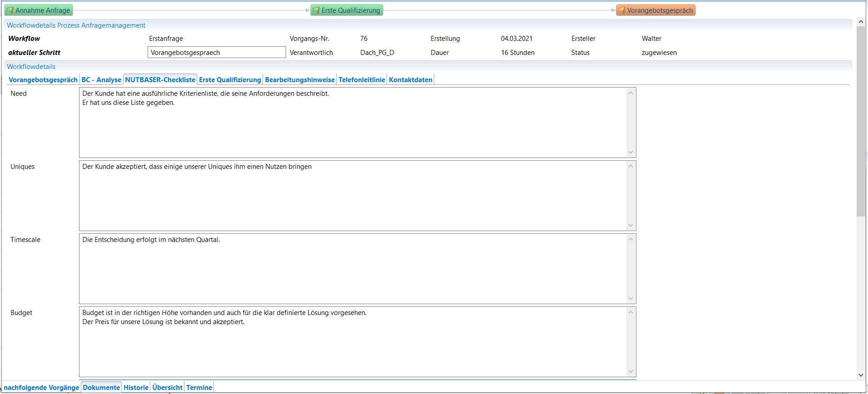Click the Need field scroll down arrow

coord(630,153)
